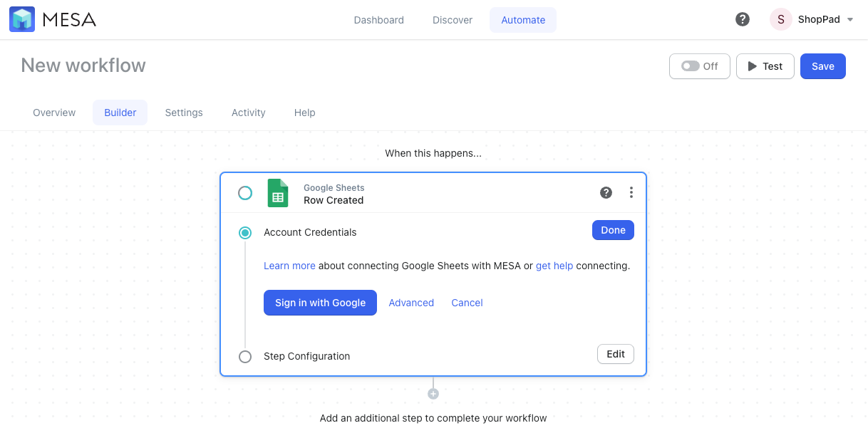Image resolution: width=868 pixels, height=428 pixels.
Task: Click the plus icon to add a step
Action: pyautogui.click(x=433, y=392)
